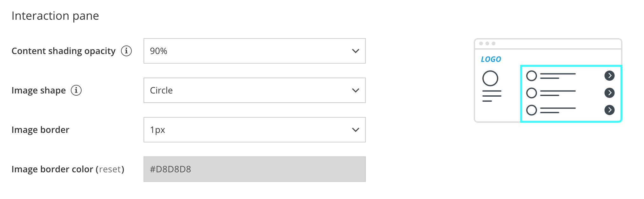Click first row circle in preview list
Viewport: 644px width, 199px height.
pyautogui.click(x=532, y=76)
